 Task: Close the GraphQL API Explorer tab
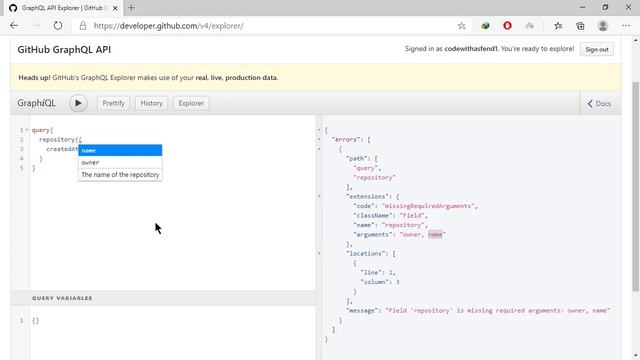[116, 8]
